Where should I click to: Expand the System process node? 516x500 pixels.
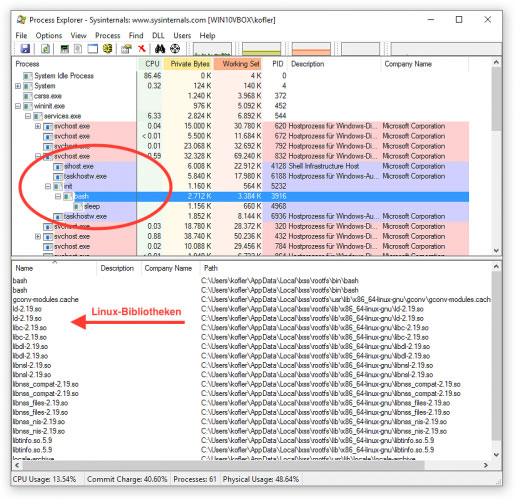(18, 86)
